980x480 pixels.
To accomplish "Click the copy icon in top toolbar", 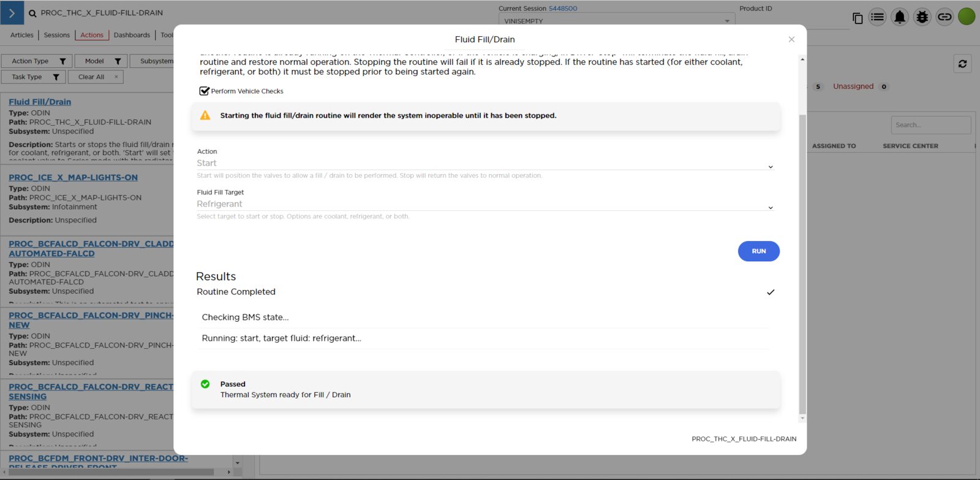I will pos(858,18).
